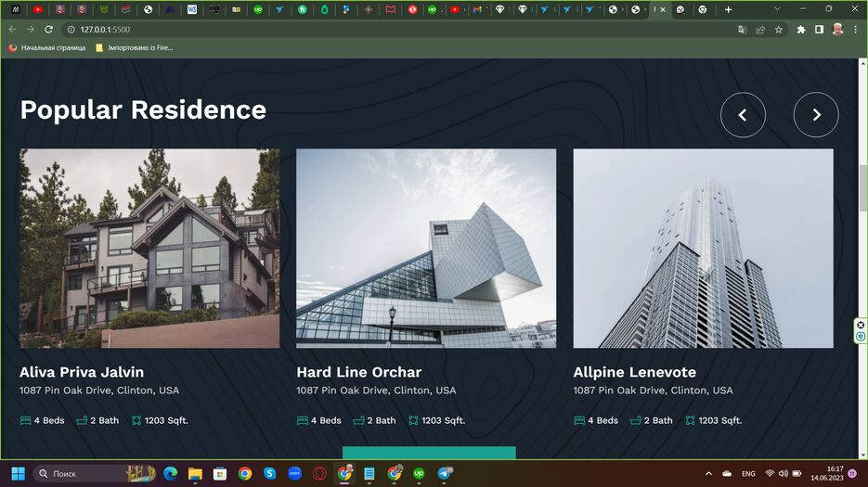Click the address under Hard Line Orchar
Viewport: 868px width, 487px height.
point(376,391)
